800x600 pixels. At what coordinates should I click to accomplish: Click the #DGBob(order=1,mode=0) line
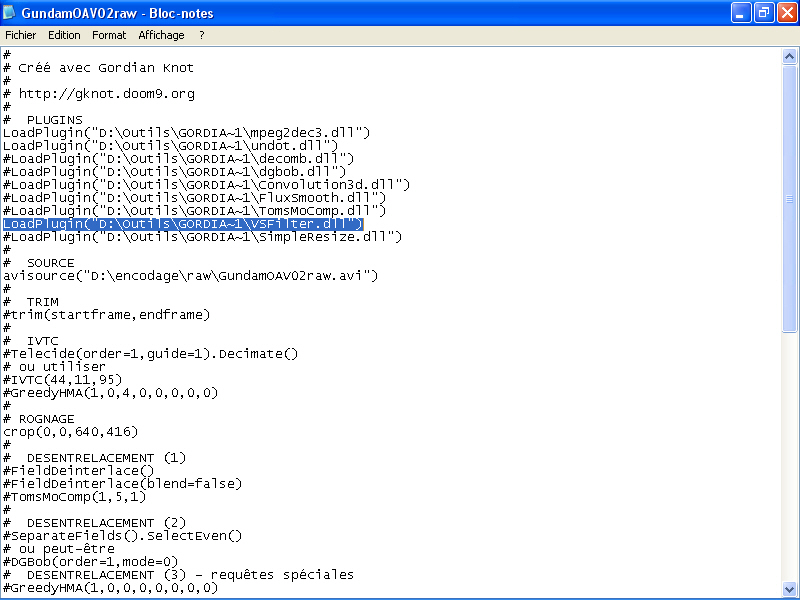pos(91,562)
